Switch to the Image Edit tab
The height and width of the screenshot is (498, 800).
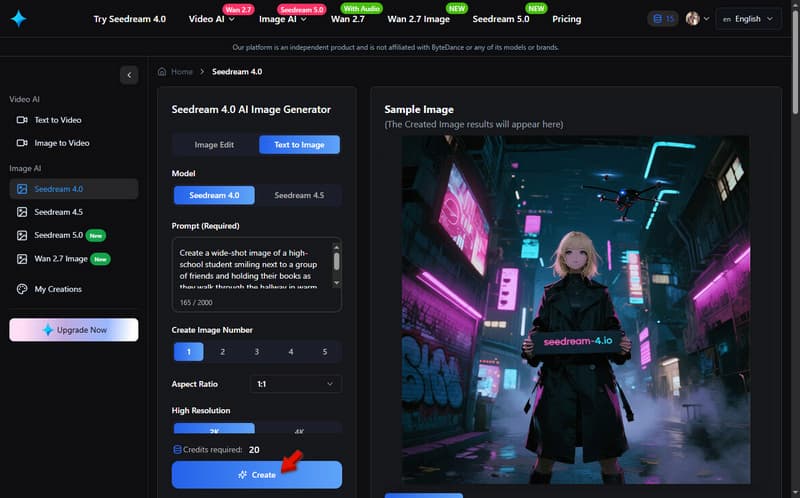point(214,144)
